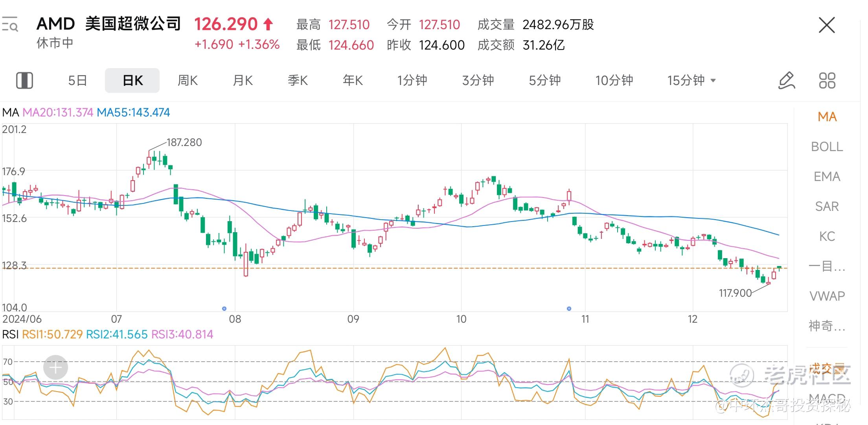Switch to 5日 chart tab
This screenshot has width=868, height=425.
[77, 81]
